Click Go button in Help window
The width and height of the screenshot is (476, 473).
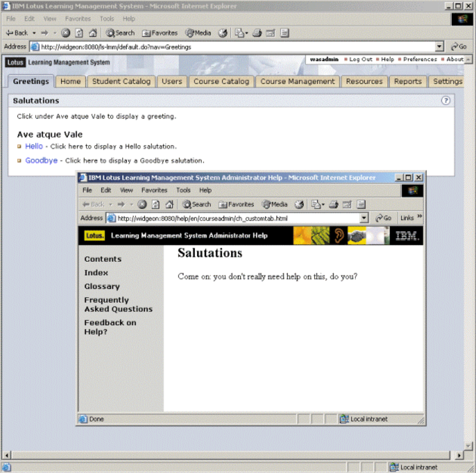[383, 218]
